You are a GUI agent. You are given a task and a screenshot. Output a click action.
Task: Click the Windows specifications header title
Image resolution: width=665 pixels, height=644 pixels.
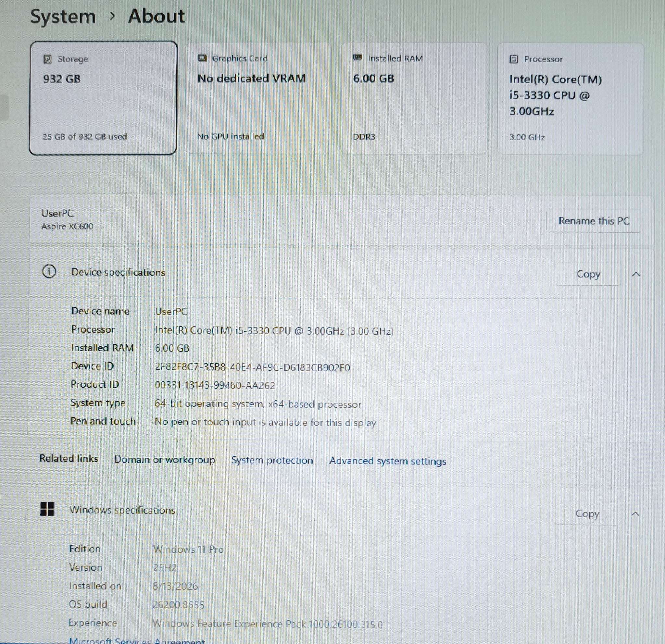(x=122, y=510)
